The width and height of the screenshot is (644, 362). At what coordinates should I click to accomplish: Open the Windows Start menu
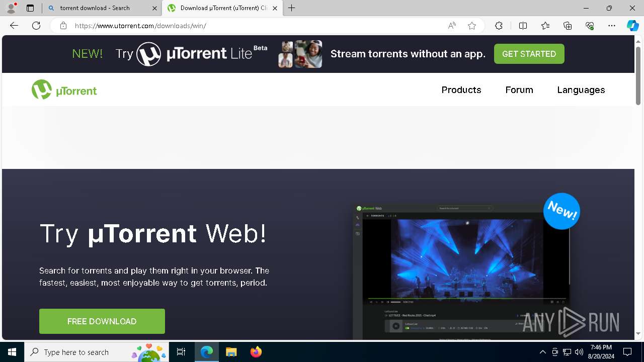(12, 352)
